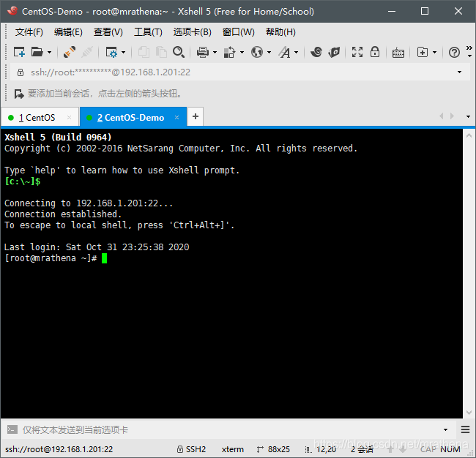Click the 12,20 cursor position indicator
Viewport: 476px width, 458px height.
point(321,449)
